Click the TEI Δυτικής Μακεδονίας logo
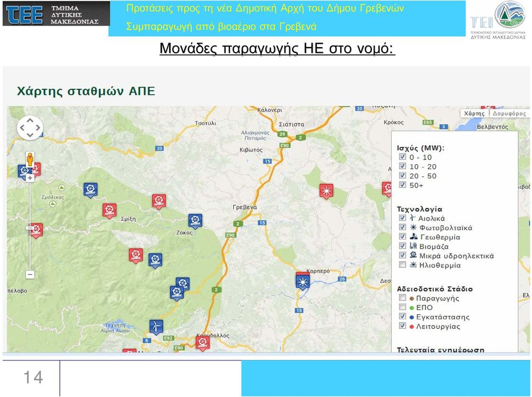This screenshot has height=397, width=532. pos(498,20)
